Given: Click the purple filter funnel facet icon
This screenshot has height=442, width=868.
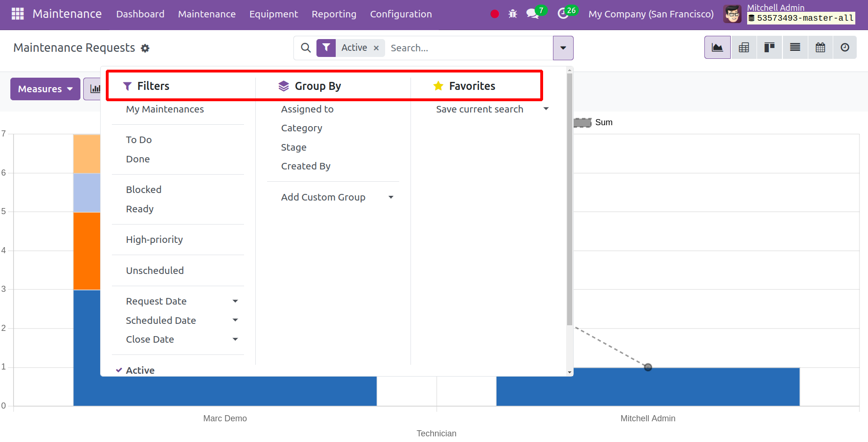Looking at the screenshot, I should pos(326,48).
